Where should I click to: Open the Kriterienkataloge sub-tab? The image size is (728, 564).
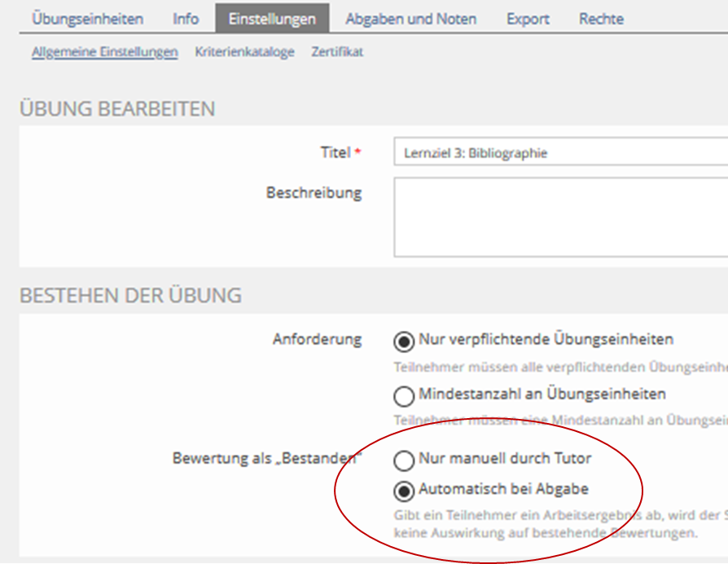coord(244,52)
